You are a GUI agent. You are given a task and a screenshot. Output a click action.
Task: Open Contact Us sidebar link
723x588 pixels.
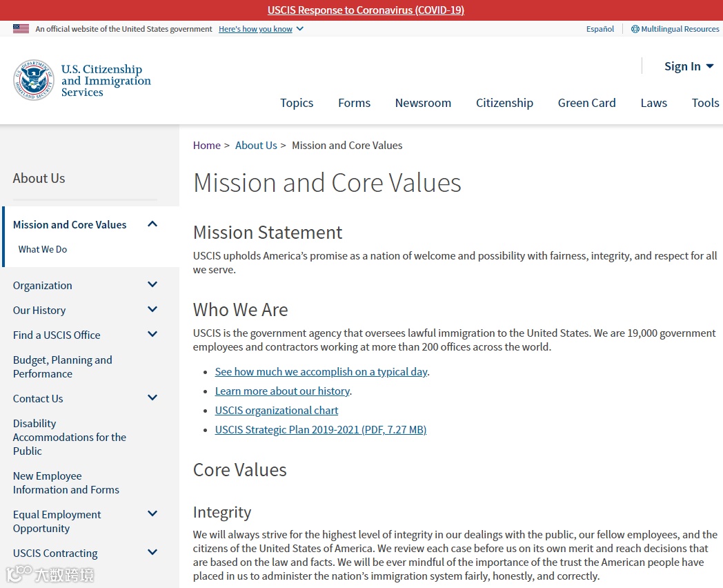(x=38, y=398)
